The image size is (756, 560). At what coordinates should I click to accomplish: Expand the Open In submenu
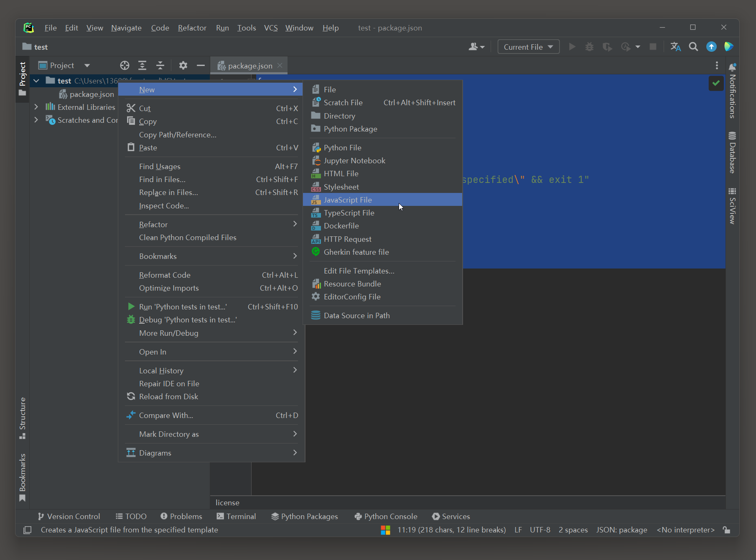coord(211,352)
